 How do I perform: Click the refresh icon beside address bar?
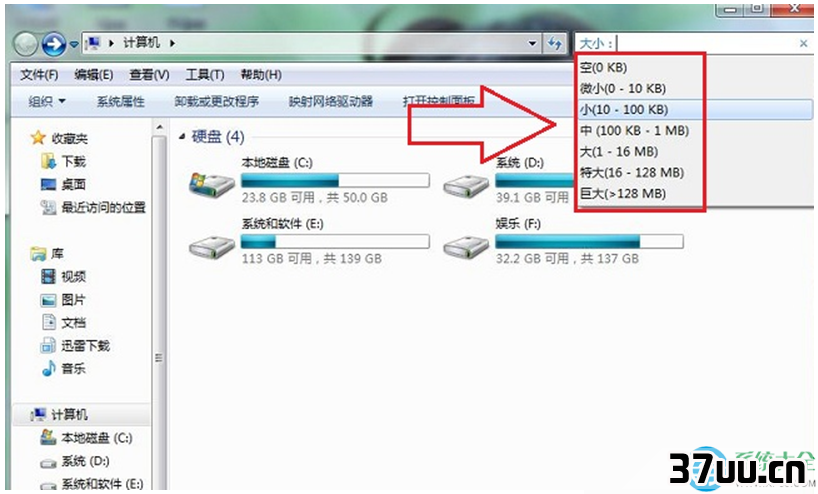click(x=555, y=43)
